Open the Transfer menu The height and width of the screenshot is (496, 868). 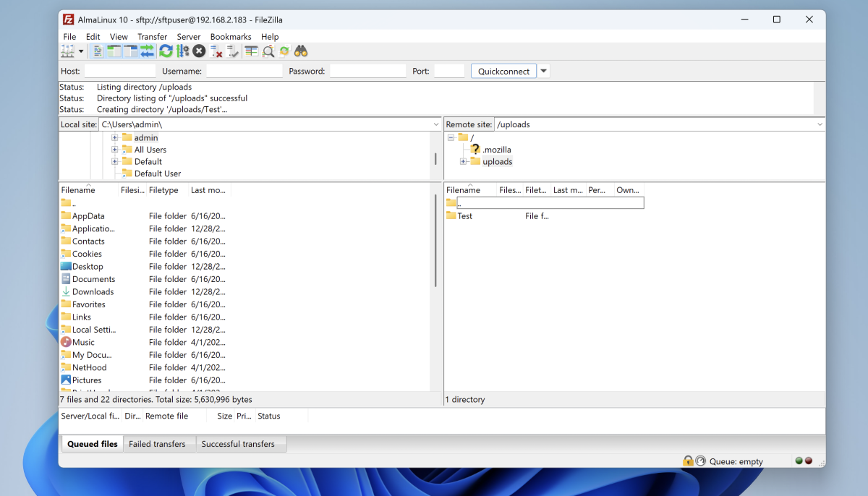click(x=152, y=37)
